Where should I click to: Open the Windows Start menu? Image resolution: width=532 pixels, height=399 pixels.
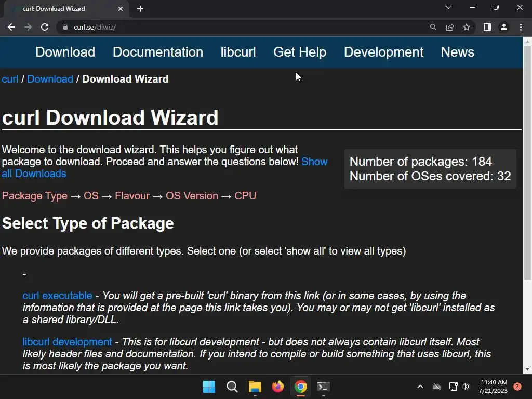tap(209, 387)
